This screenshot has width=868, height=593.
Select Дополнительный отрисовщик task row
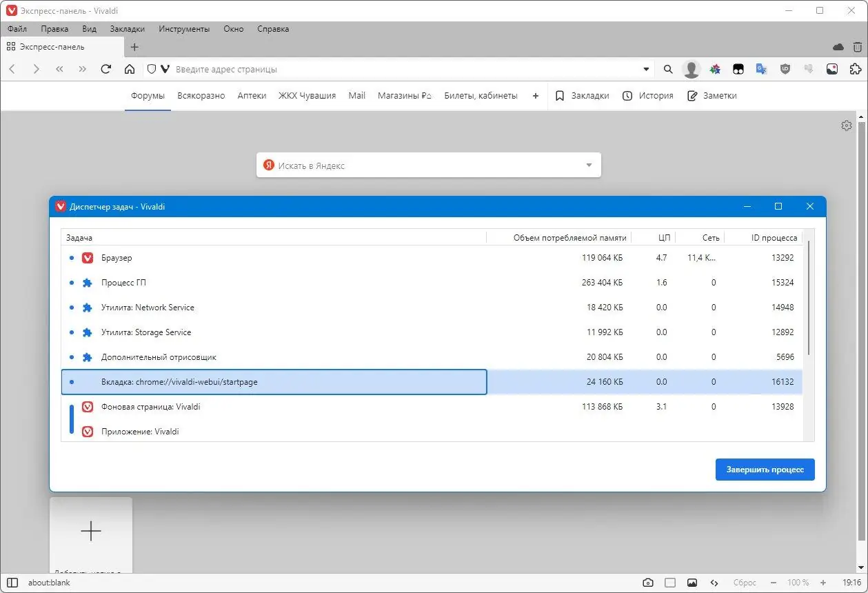[432, 357]
